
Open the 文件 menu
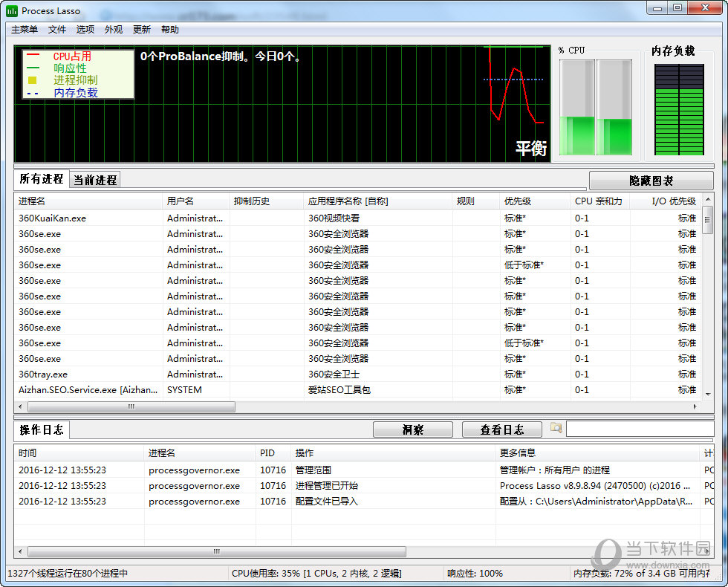(57, 30)
